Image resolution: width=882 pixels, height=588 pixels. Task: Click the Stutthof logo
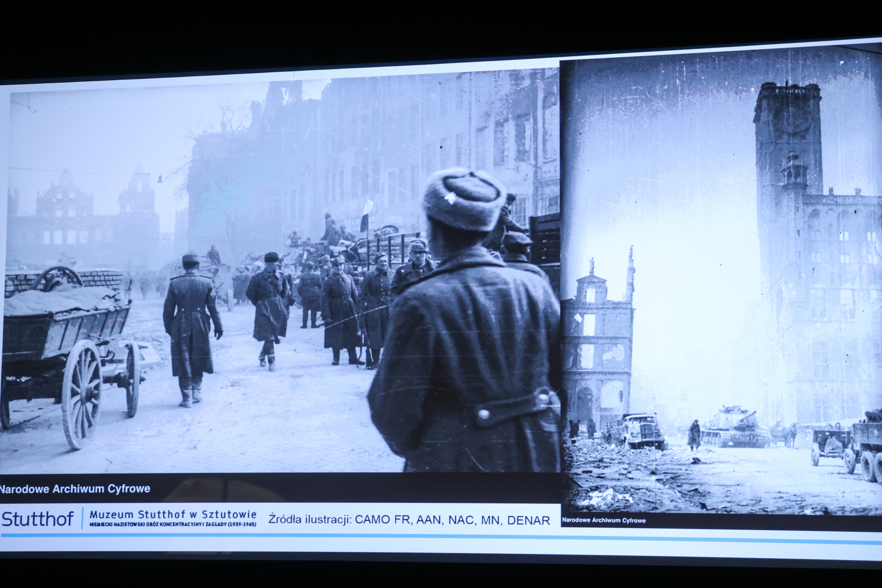click(37, 519)
